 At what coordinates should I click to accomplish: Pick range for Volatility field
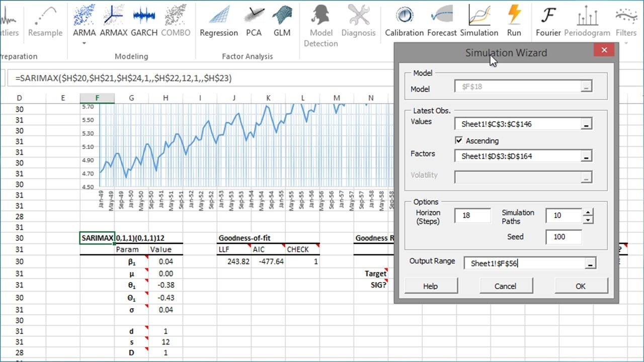click(x=586, y=177)
